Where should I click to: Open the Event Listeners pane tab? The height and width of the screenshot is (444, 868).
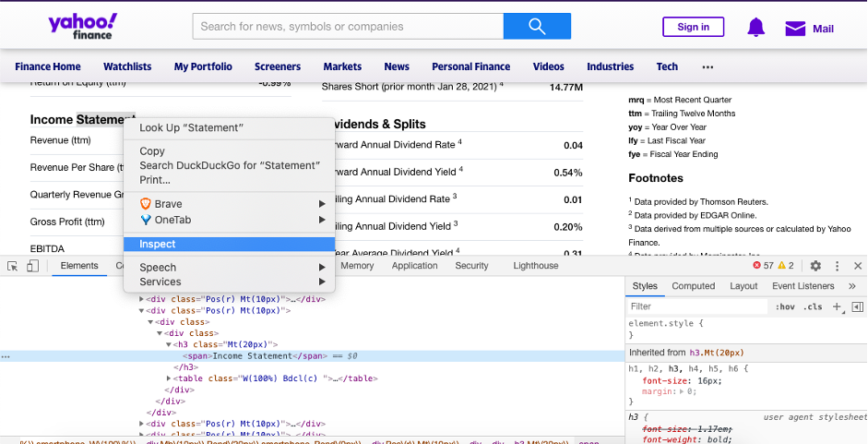(x=803, y=286)
